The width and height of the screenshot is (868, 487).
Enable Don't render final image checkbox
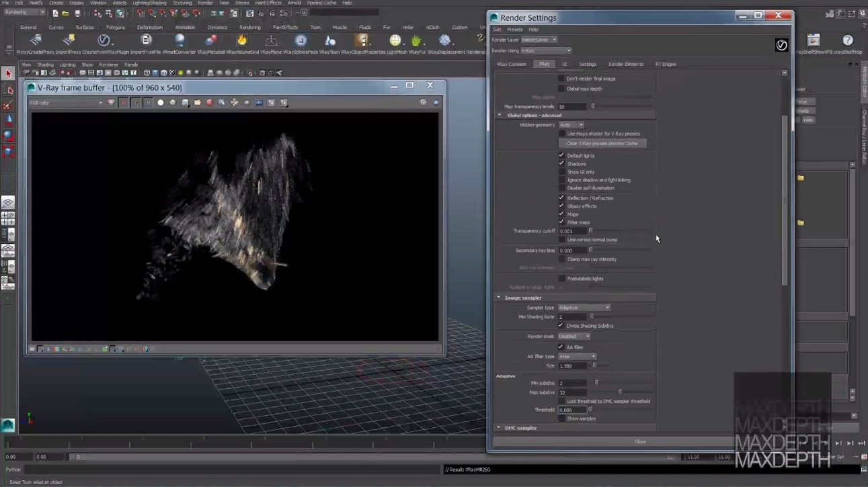click(561, 79)
